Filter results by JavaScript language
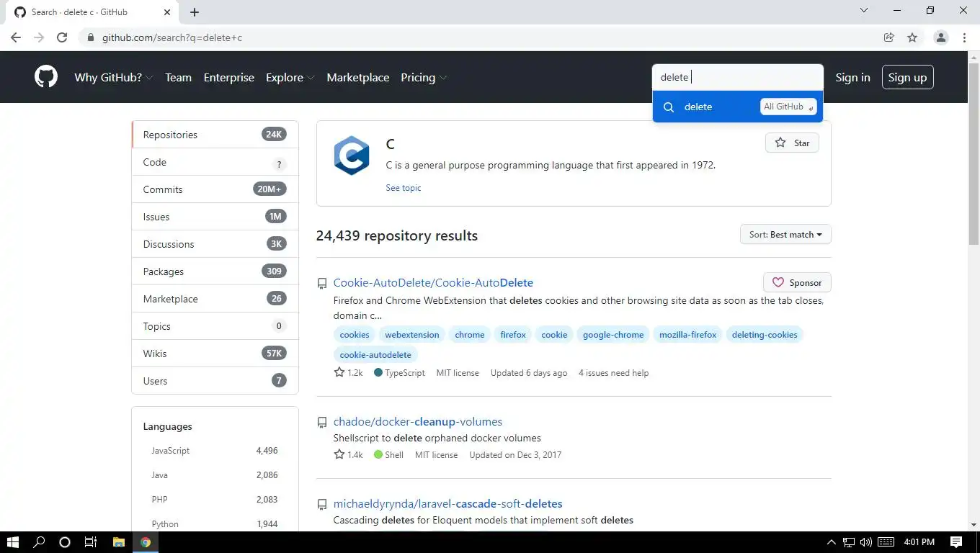980x553 pixels. pyautogui.click(x=215, y=451)
